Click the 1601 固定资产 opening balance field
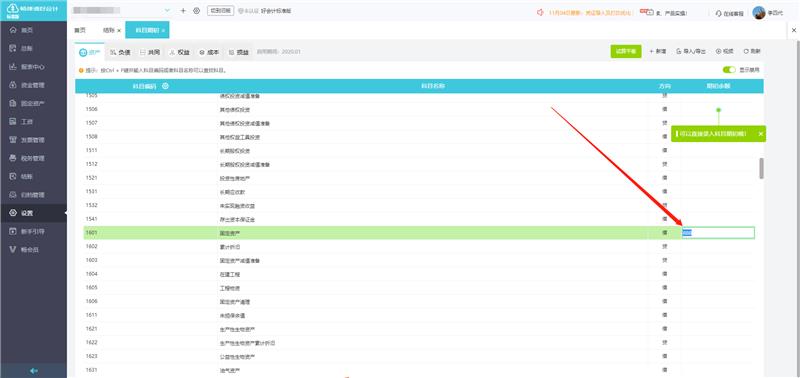Viewport: 800px width, 378px height. [x=718, y=233]
